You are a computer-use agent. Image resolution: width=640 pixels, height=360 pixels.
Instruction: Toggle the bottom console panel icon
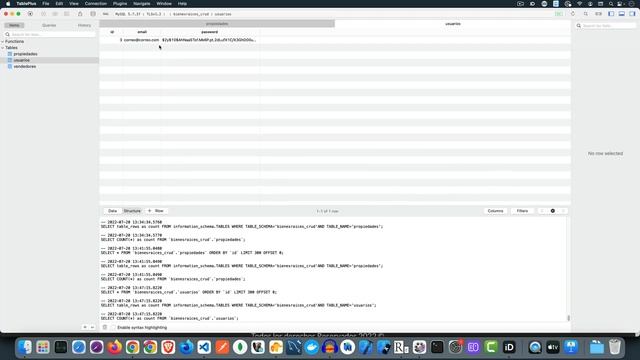(x=622, y=14)
